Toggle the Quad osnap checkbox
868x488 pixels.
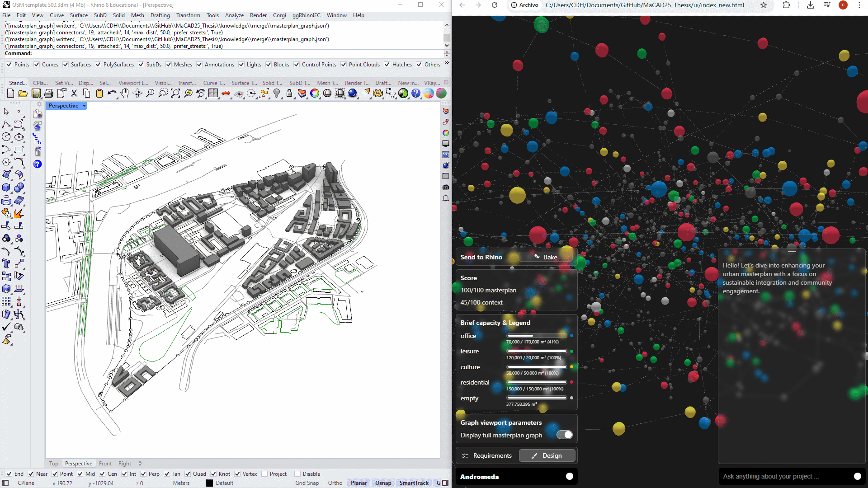[x=188, y=474]
